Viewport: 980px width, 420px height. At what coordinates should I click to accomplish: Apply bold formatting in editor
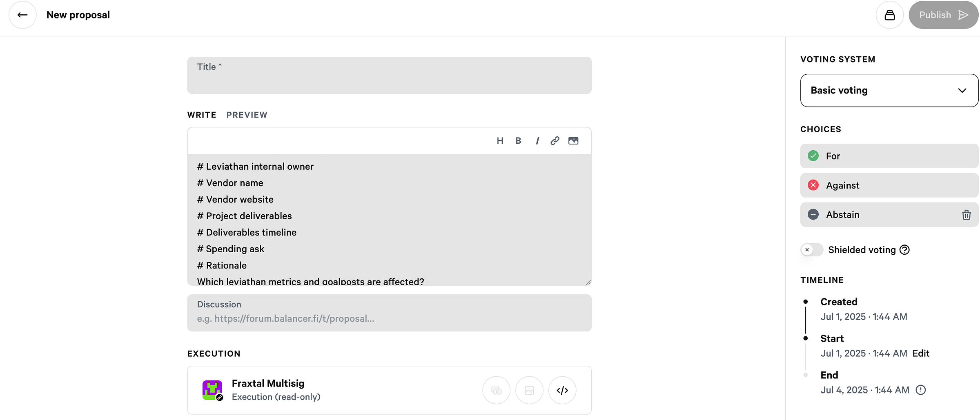(518, 141)
